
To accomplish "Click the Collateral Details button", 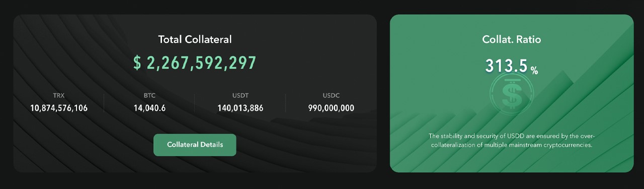I will pyautogui.click(x=195, y=145).
